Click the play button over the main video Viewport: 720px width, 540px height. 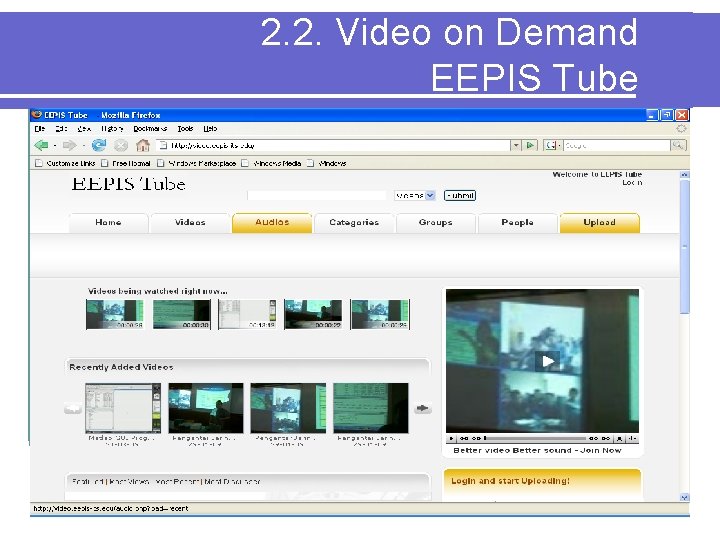(x=547, y=361)
